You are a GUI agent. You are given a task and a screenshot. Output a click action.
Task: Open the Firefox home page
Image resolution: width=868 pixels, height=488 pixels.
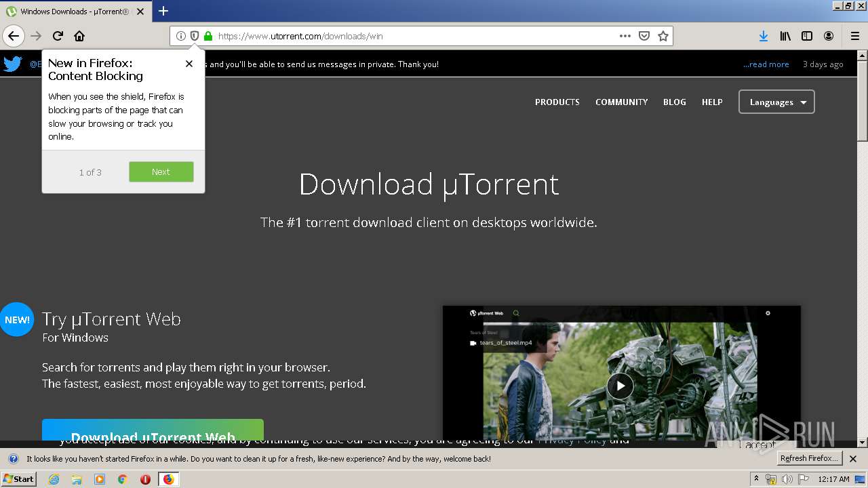79,36
